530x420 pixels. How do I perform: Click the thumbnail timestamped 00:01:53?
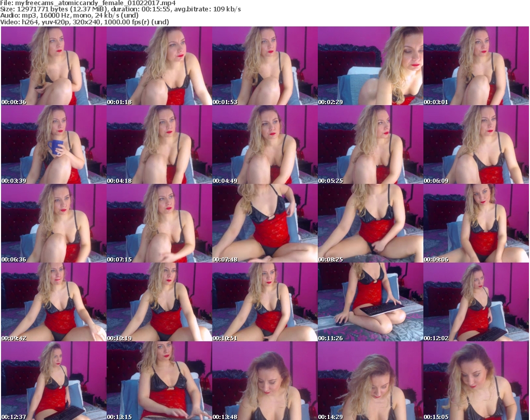[265, 66]
